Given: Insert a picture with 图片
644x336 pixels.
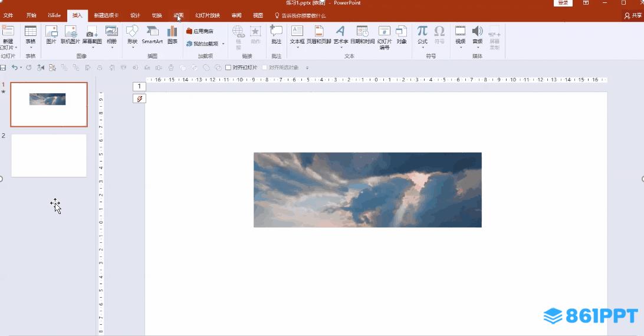Looking at the screenshot, I should (51, 35).
